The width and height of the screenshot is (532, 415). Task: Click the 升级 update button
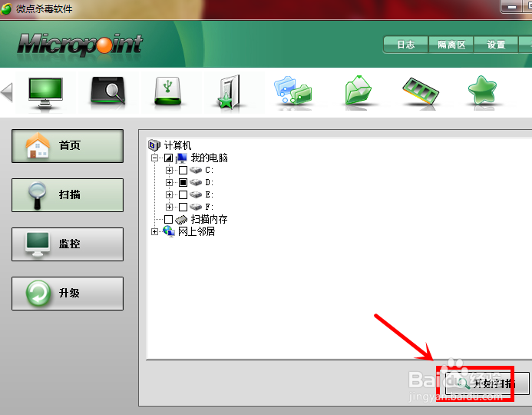coord(68,294)
